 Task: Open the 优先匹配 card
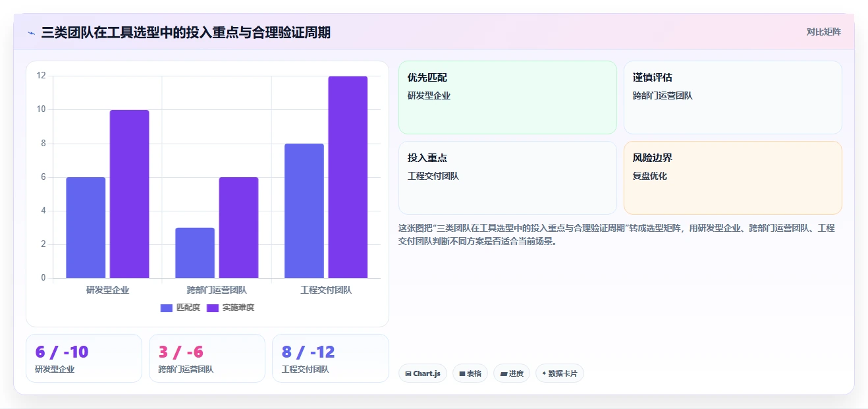click(x=508, y=97)
